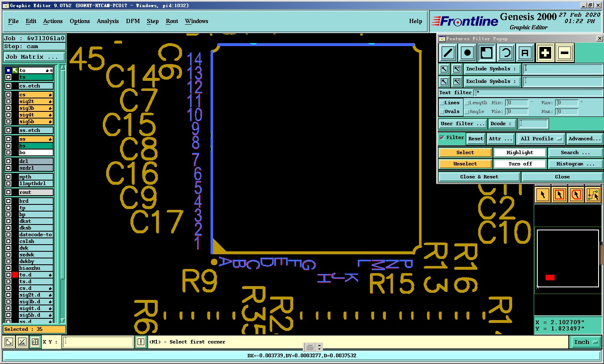Image resolution: width=604 pixels, height=364 pixels.
Task: Select the Arcs feature filter icon
Action: (506, 53)
